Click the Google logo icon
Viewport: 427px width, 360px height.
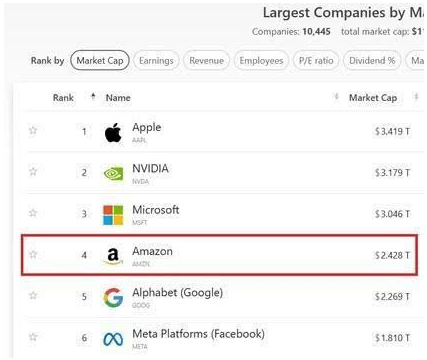coord(113,297)
